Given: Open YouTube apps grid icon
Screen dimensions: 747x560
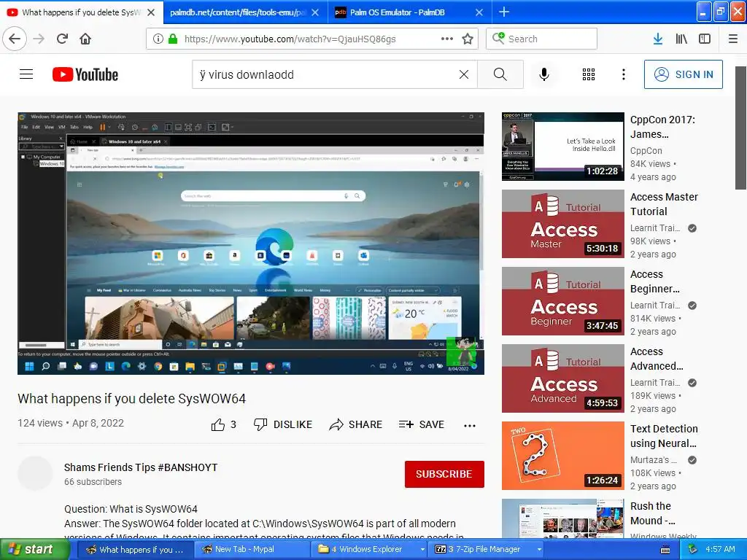Looking at the screenshot, I should tap(589, 74).
